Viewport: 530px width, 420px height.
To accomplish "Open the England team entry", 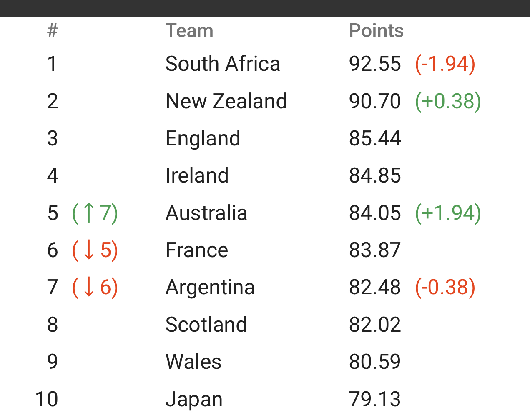I will point(203,138).
